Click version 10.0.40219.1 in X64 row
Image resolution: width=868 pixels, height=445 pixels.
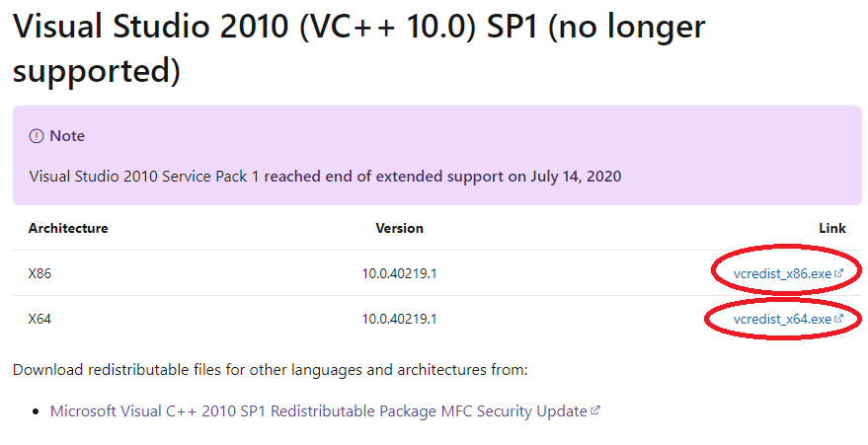(399, 319)
